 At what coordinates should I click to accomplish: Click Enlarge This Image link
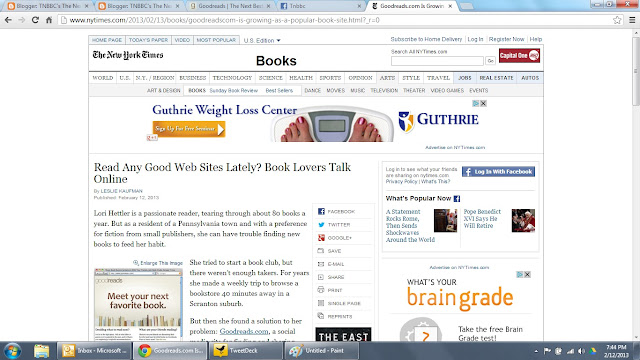tap(158, 263)
